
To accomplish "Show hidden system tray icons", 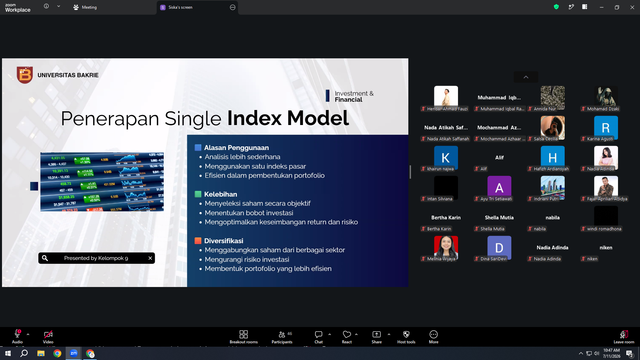I will (x=580, y=353).
